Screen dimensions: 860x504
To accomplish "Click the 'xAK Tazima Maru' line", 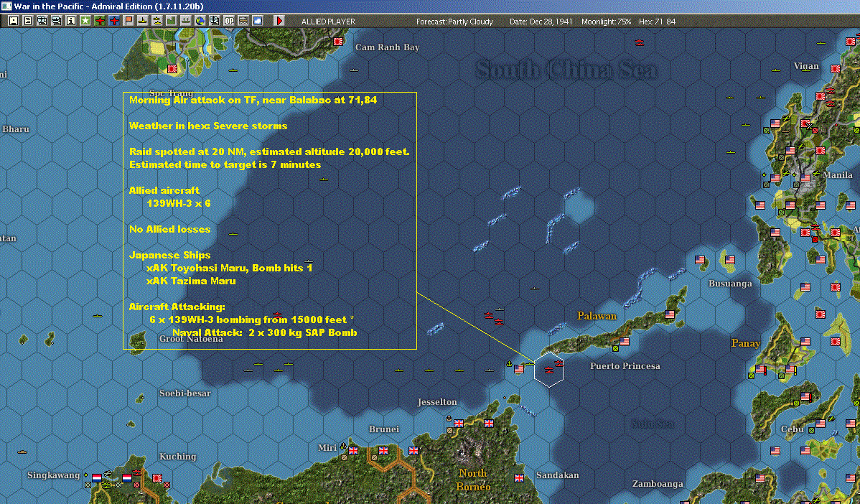I will point(191,281).
